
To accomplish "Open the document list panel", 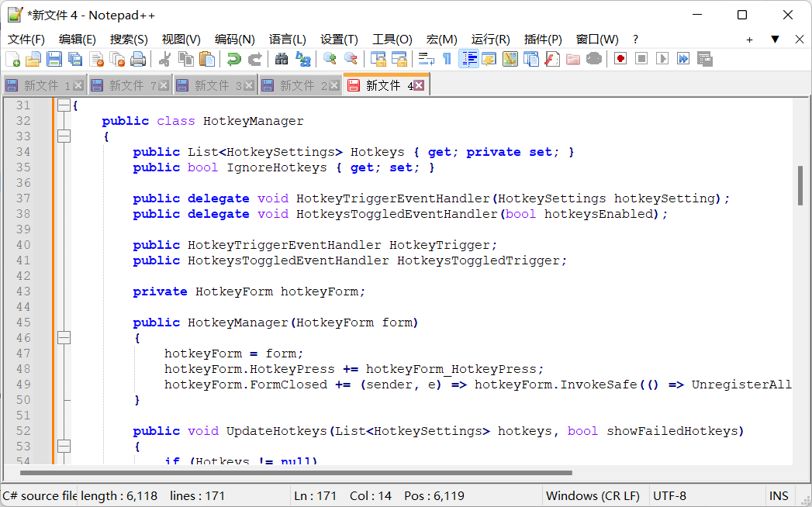I will click(530, 59).
